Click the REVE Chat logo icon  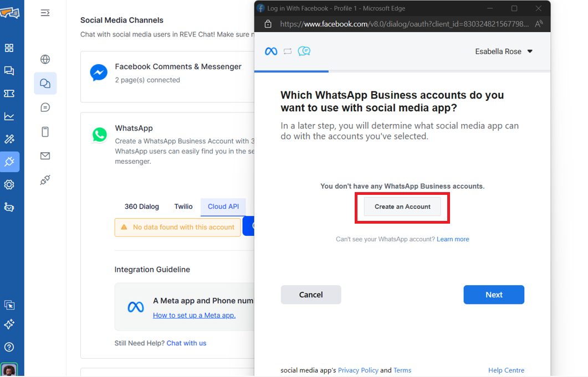tap(10, 13)
